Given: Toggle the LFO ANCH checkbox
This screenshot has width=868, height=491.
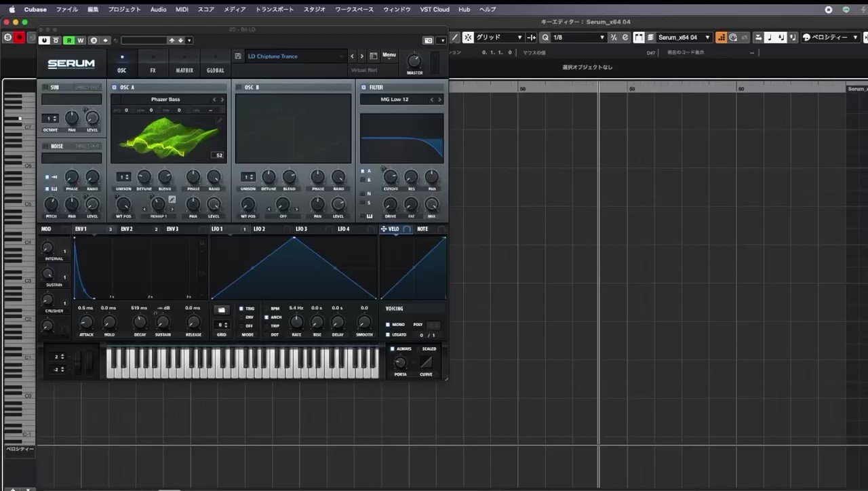Looking at the screenshot, I should (267, 317).
